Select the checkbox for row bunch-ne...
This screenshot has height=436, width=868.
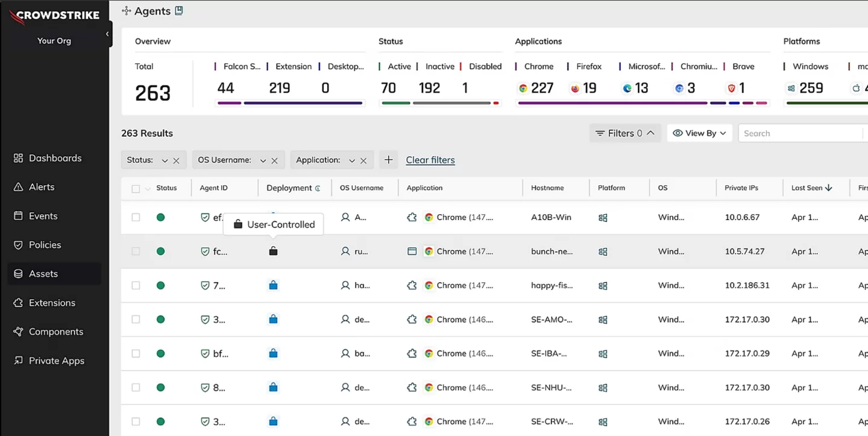pos(136,251)
